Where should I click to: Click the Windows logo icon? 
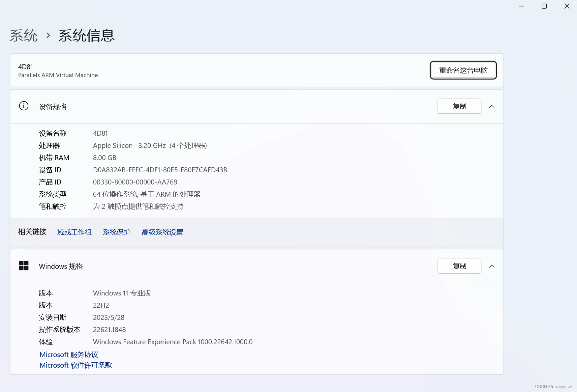point(24,266)
